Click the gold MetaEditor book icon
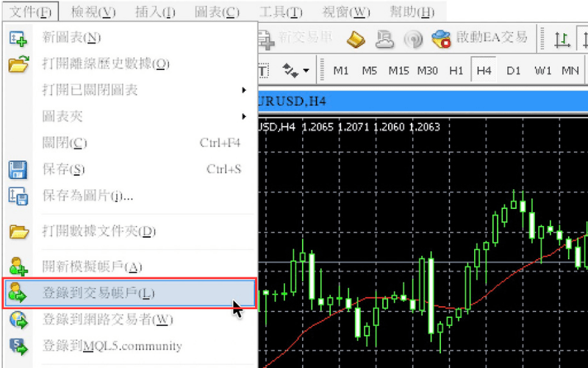The image size is (588, 368). coord(356,39)
